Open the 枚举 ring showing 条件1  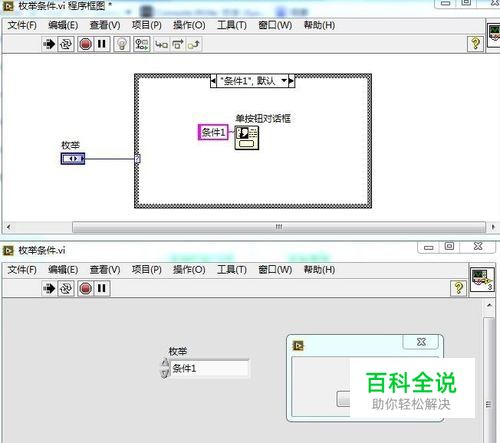[x=209, y=368]
